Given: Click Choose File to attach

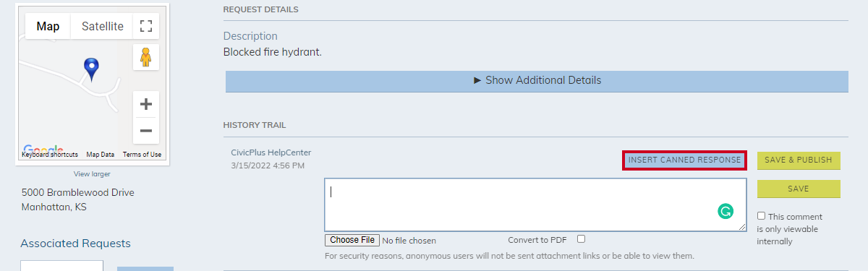Looking at the screenshot, I should tap(352, 240).
